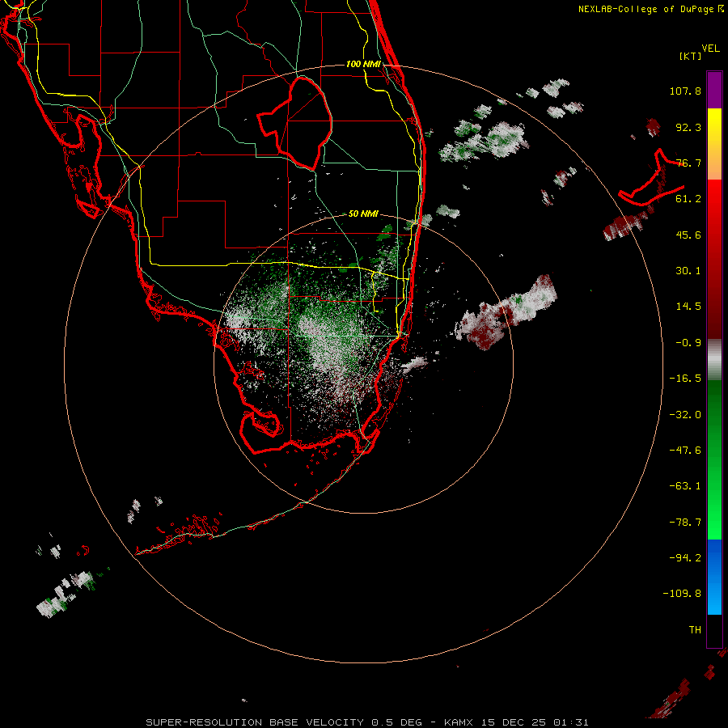The image size is (728, 728).
Task: Select the -78.7 velocity scale value
Action: click(x=685, y=523)
